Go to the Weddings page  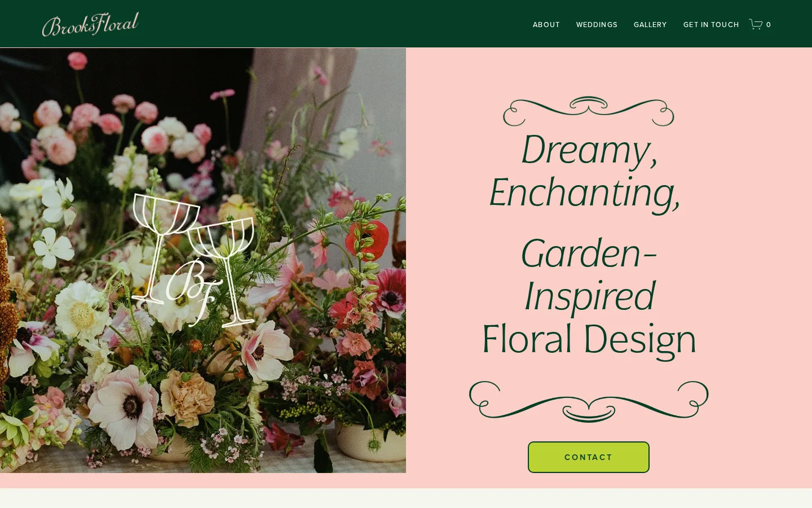597,25
